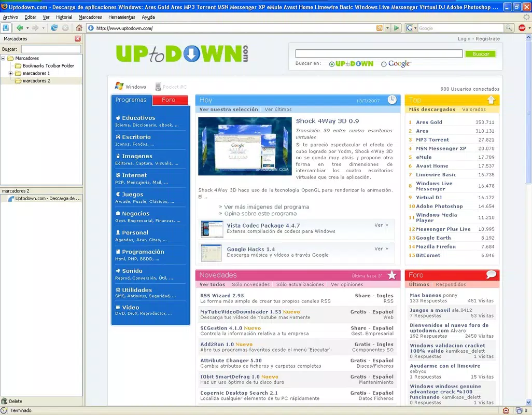Close the Marcadores sidebar panel
This screenshot has height=415, width=532.
pos(78,39)
